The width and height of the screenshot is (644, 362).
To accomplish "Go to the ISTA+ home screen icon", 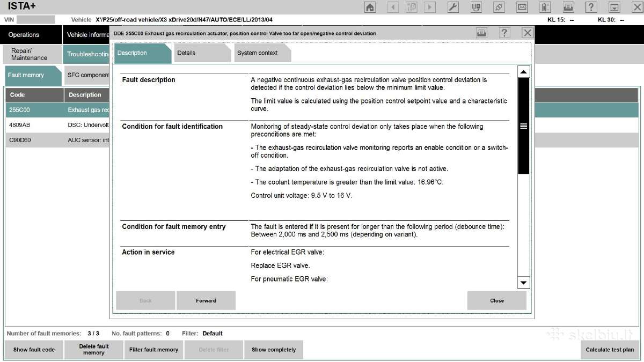I will [370, 7].
